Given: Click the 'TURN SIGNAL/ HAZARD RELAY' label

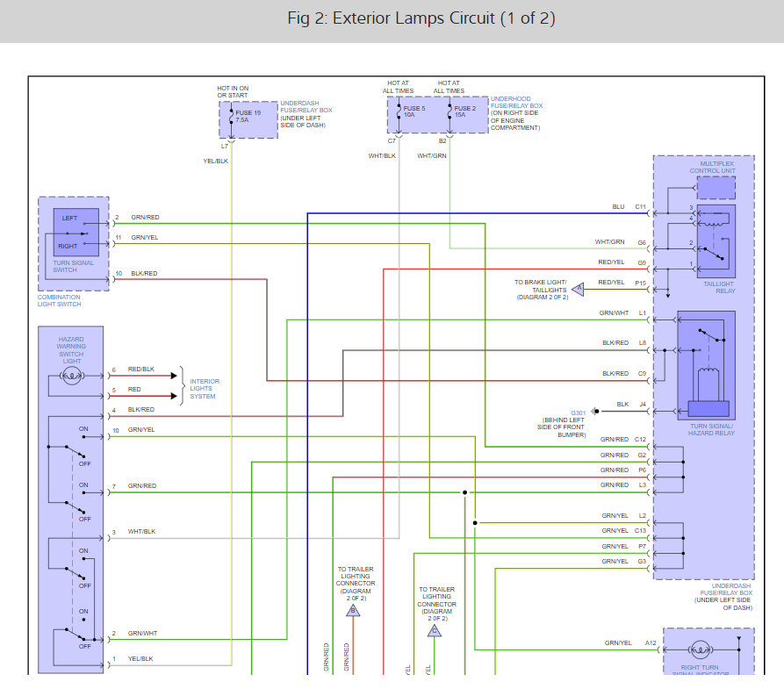Looking at the screenshot, I should [x=711, y=429].
